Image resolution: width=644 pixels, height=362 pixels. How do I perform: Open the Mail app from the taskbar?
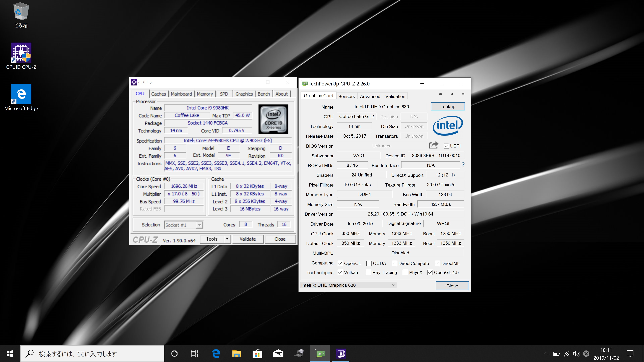pyautogui.click(x=278, y=353)
